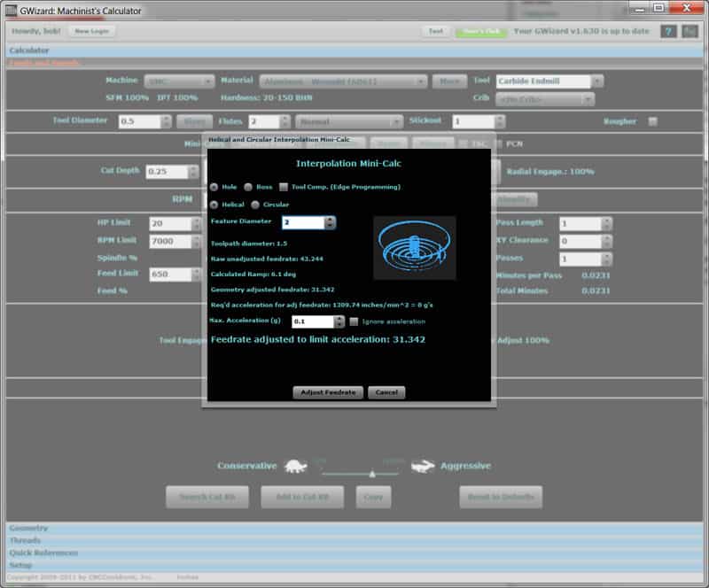Enable Tool Comp. (Edge Programming) checkbox

tap(284, 187)
